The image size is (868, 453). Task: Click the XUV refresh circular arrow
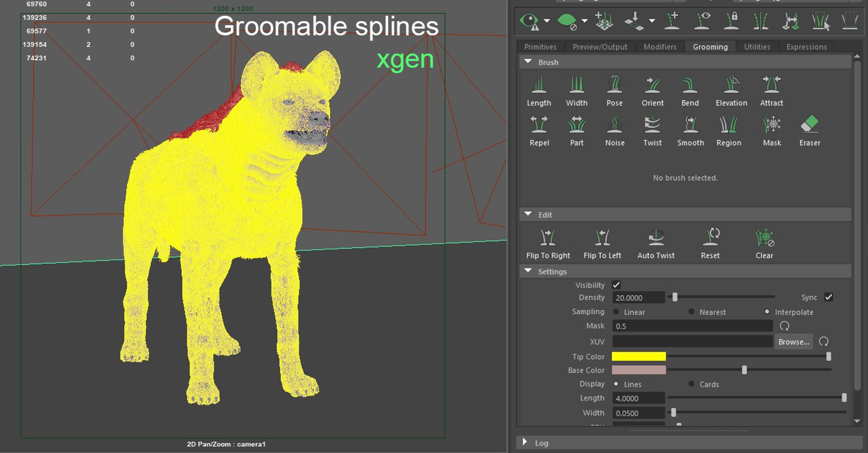click(824, 342)
